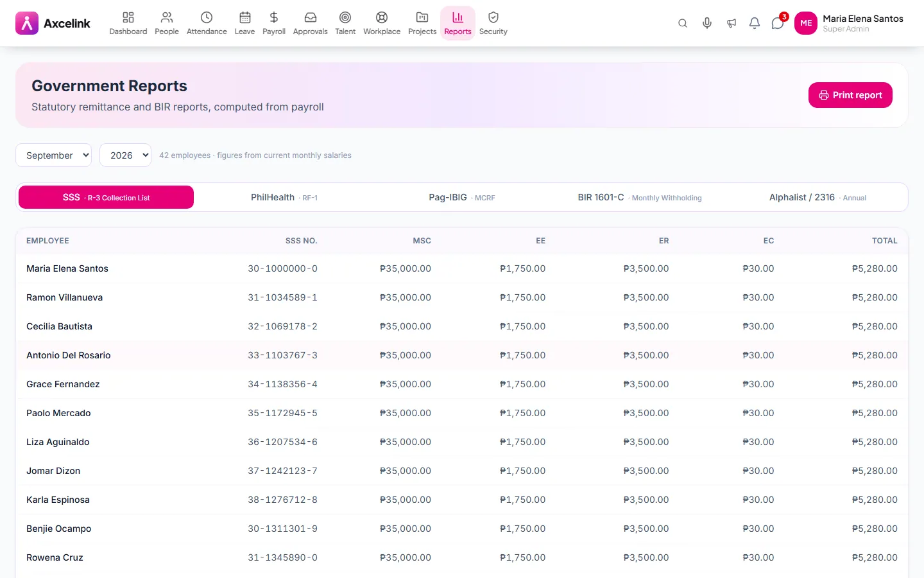The width and height of the screenshot is (924, 578).
Task: Open the Security shield icon
Action: point(493,17)
